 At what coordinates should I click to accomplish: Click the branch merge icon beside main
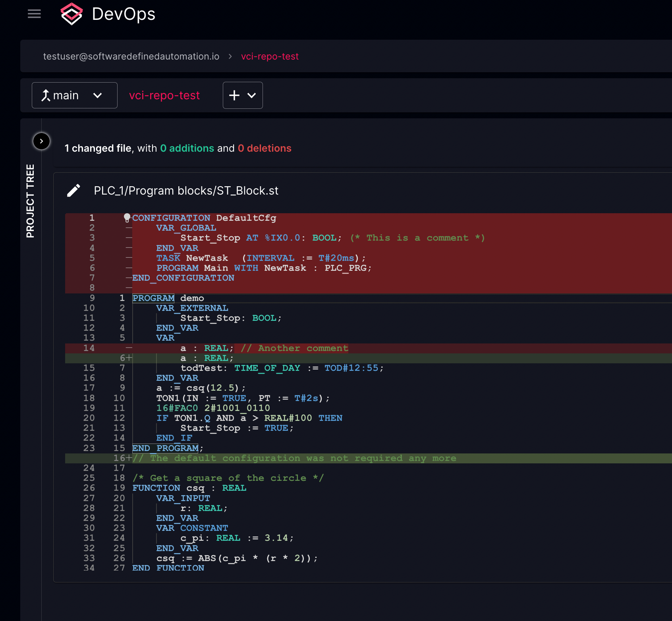click(46, 95)
